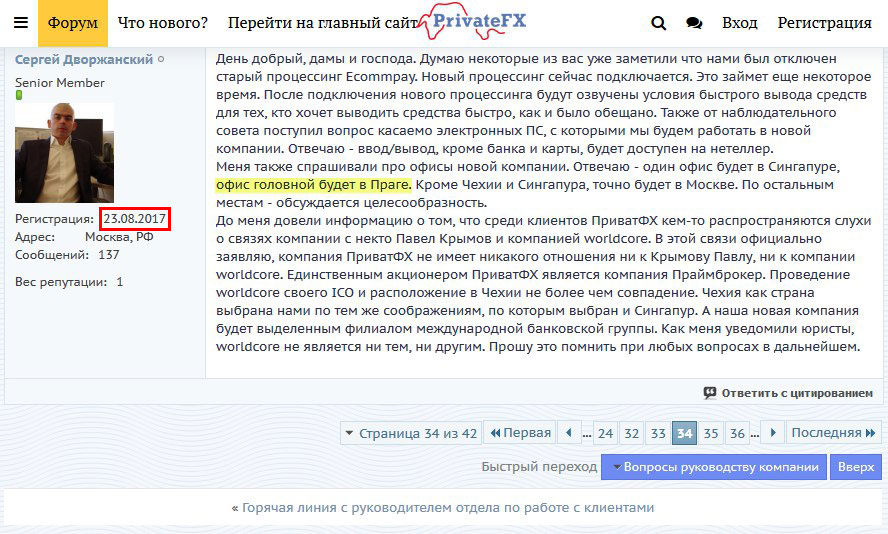Expand the Страница 34 из 42 dropdown
This screenshot has height=534, width=888.
click(x=411, y=433)
